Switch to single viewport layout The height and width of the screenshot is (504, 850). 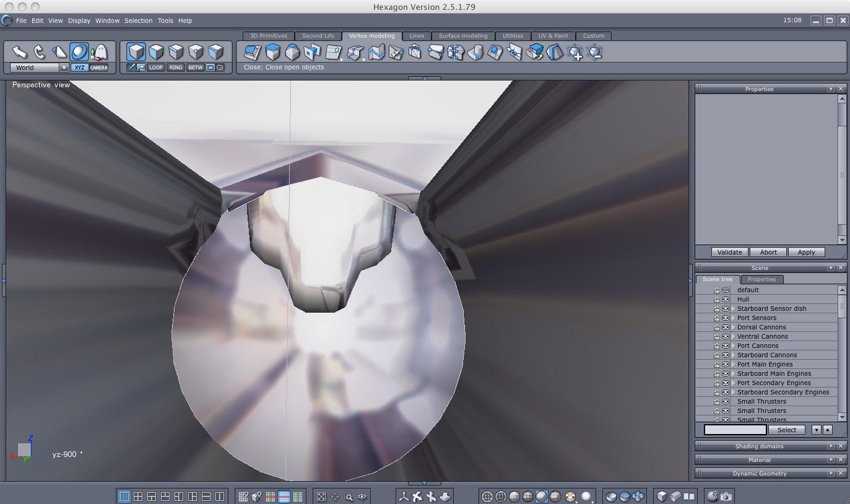(x=124, y=497)
